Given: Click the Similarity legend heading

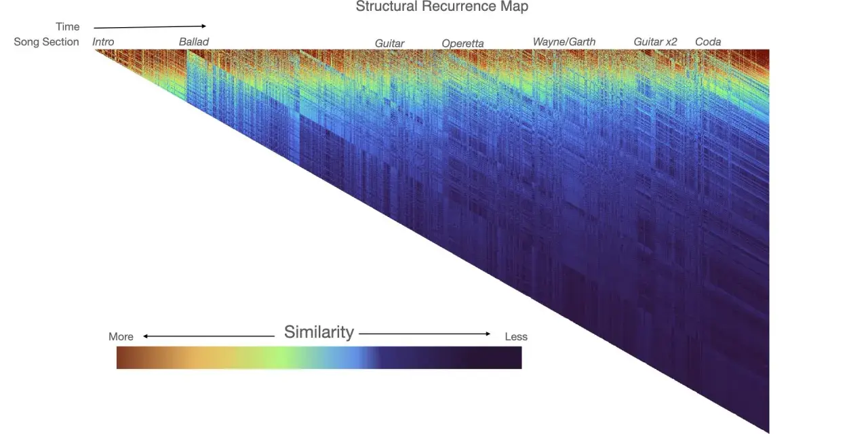Looking at the screenshot, I should point(319,332).
